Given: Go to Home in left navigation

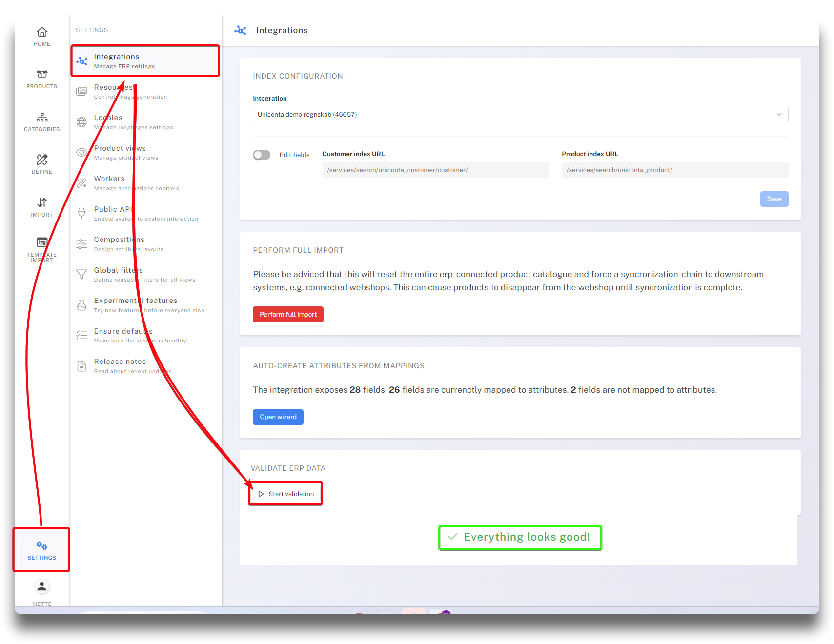Looking at the screenshot, I should click(x=42, y=33).
